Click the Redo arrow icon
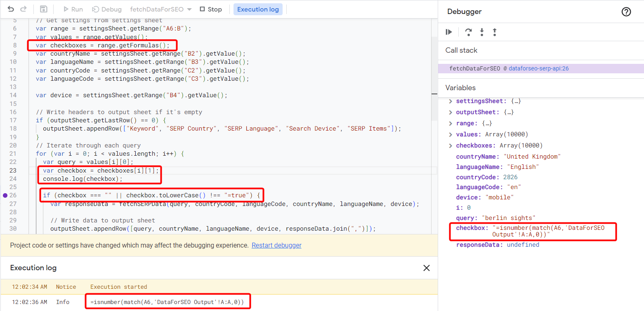644x311 pixels. pyautogui.click(x=24, y=9)
